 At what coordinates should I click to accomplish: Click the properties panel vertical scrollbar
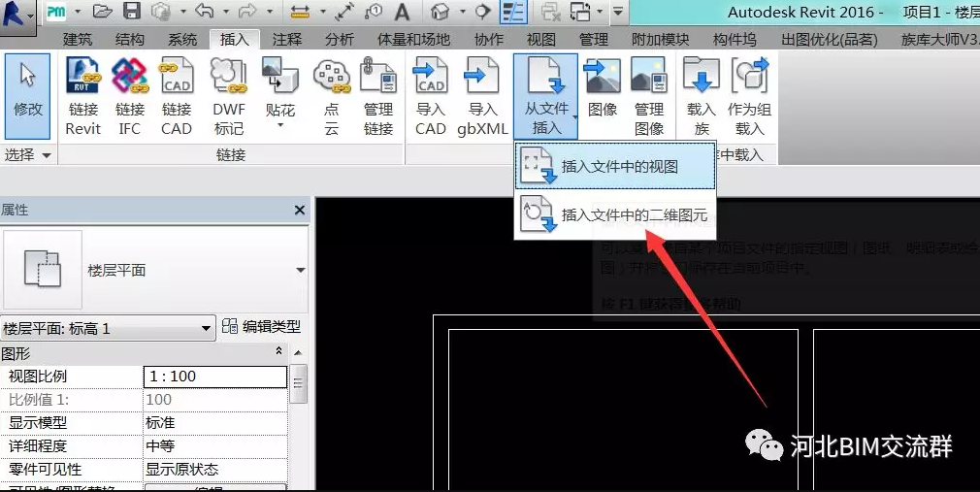click(x=299, y=383)
